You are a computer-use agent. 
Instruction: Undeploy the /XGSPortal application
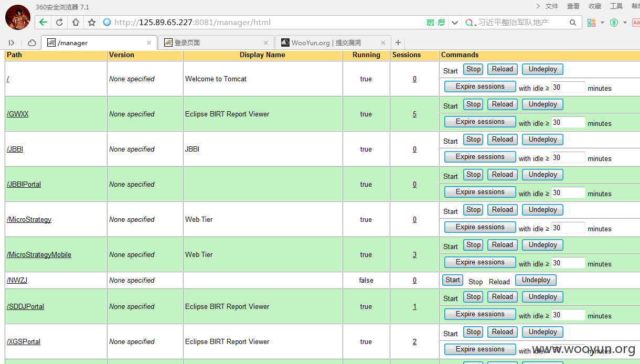pos(542,332)
